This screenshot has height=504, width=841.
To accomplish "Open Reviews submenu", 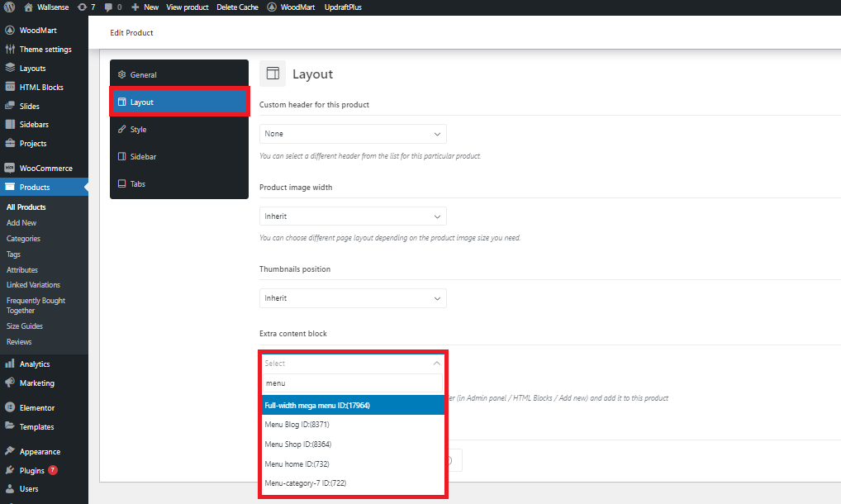I will (x=19, y=341).
